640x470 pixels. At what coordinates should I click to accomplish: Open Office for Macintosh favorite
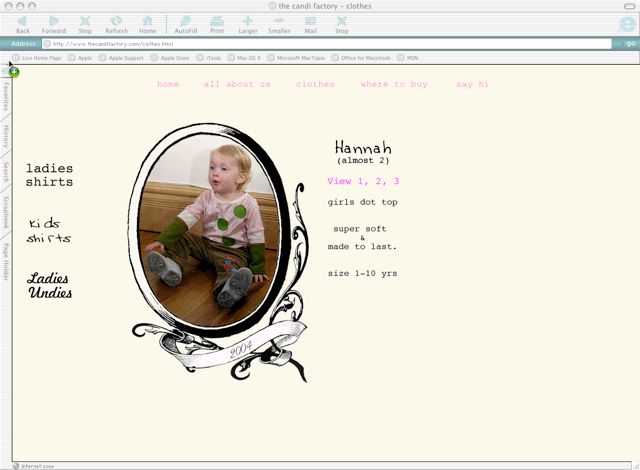pyautogui.click(x=361, y=58)
